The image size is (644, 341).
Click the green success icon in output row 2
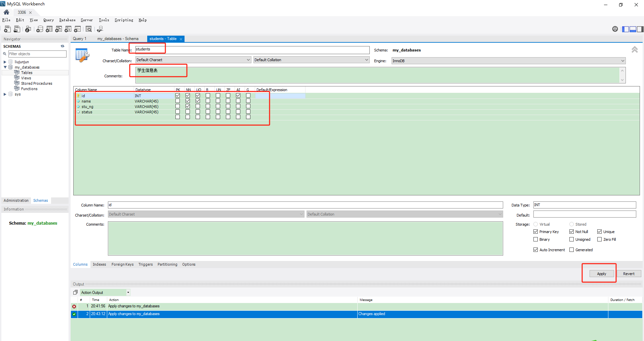[x=74, y=314]
